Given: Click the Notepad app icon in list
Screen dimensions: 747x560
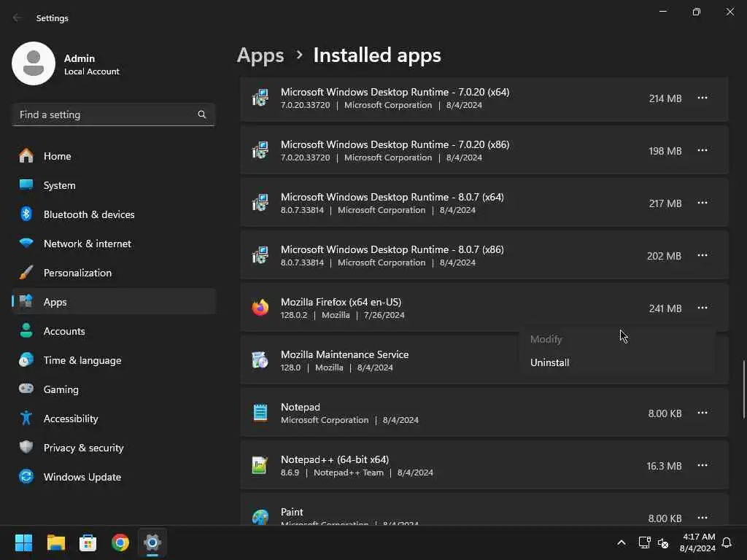Looking at the screenshot, I should [260, 413].
